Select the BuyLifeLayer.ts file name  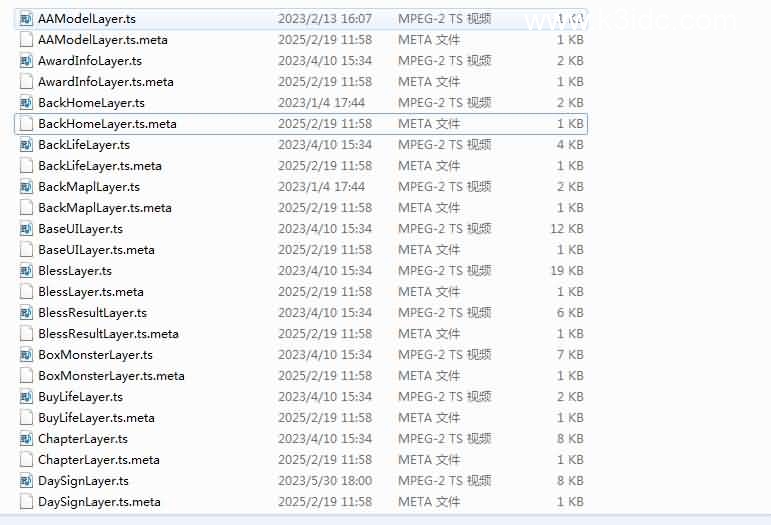[x=80, y=397]
